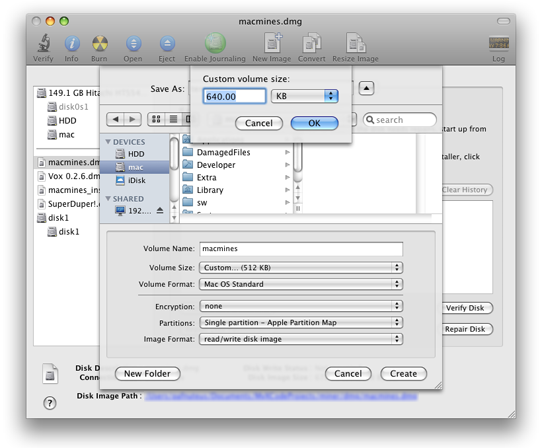Click the search field in save panel
This screenshot has width=540, height=448.
click(400, 120)
